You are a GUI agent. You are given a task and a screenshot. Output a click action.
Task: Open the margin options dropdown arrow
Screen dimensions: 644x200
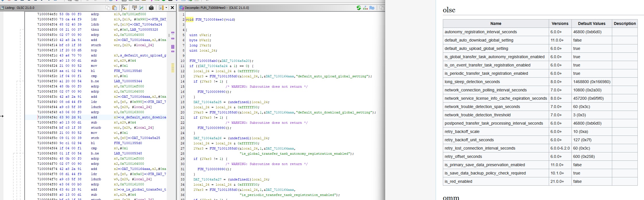pos(166,8)
